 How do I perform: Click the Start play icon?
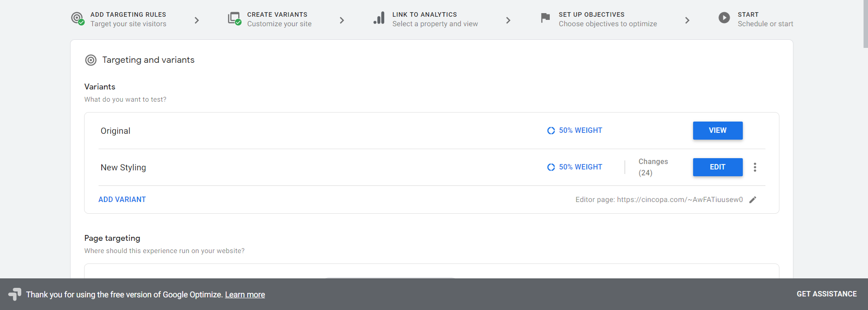(x=724, y=18)
